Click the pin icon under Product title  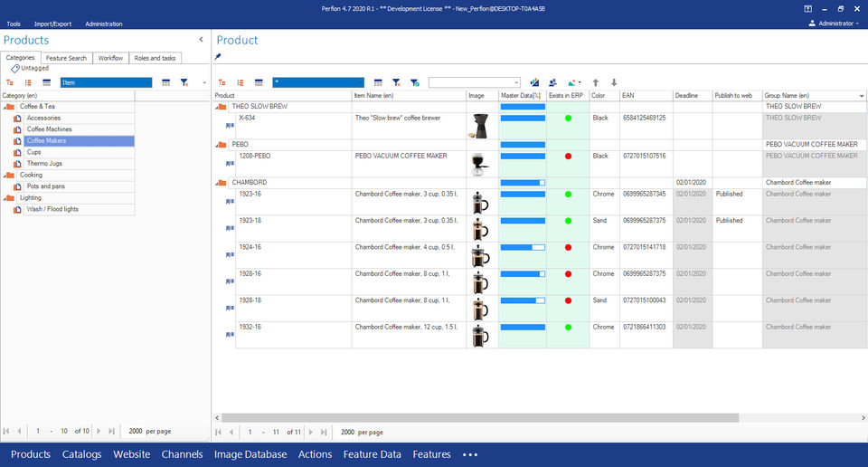[x=218, y=57]
